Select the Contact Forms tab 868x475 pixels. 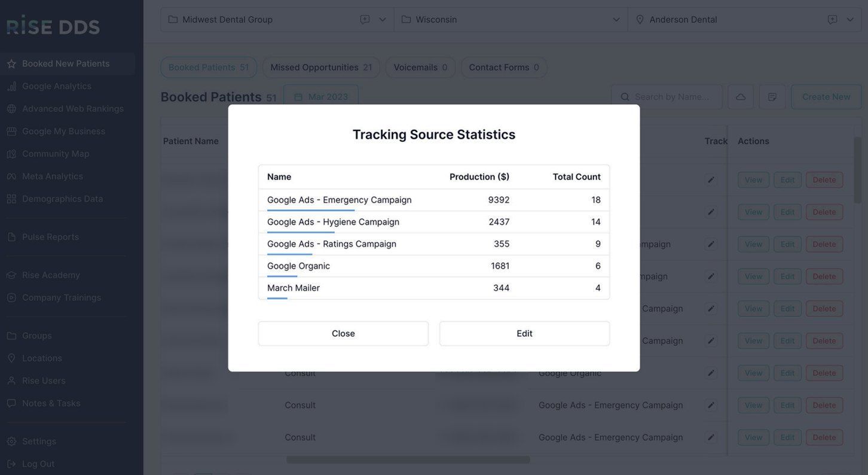tap(504, 68)
